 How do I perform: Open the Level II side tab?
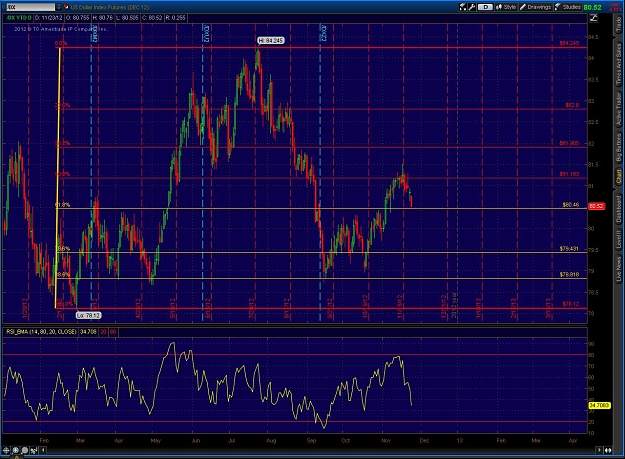(x=619, y=239)
